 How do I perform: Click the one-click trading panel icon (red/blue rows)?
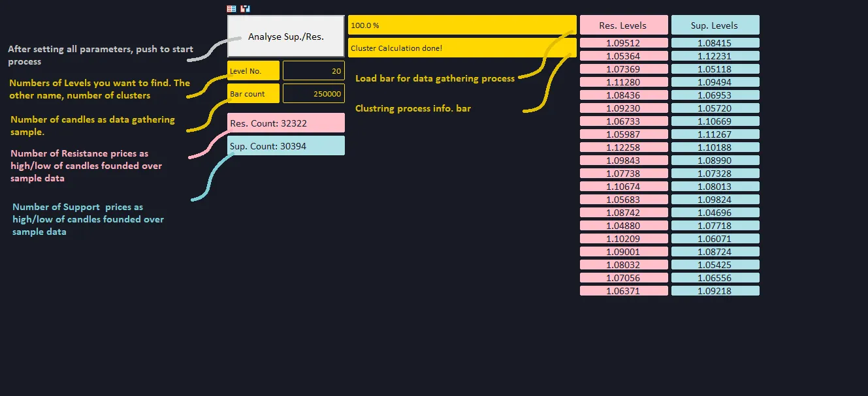coord(231,9)
